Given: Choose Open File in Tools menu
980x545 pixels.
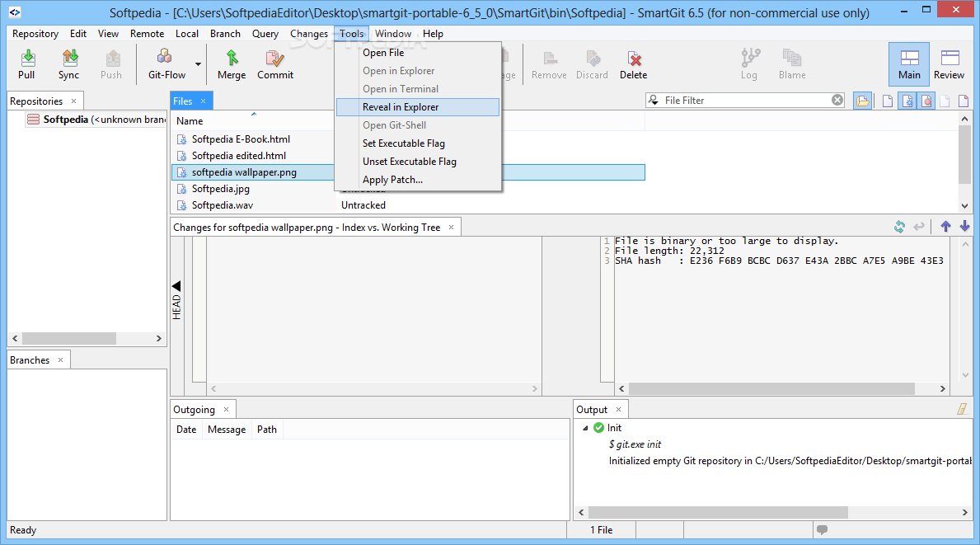Looking at the screenshot, I should (418, 53).
